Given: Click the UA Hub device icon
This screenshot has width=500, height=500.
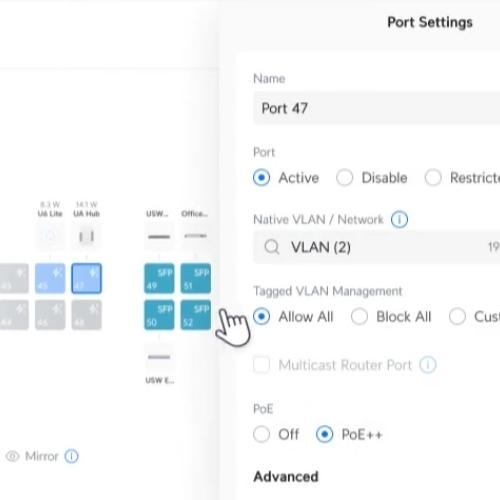Looking at the screenshot, I should [86, 236].
